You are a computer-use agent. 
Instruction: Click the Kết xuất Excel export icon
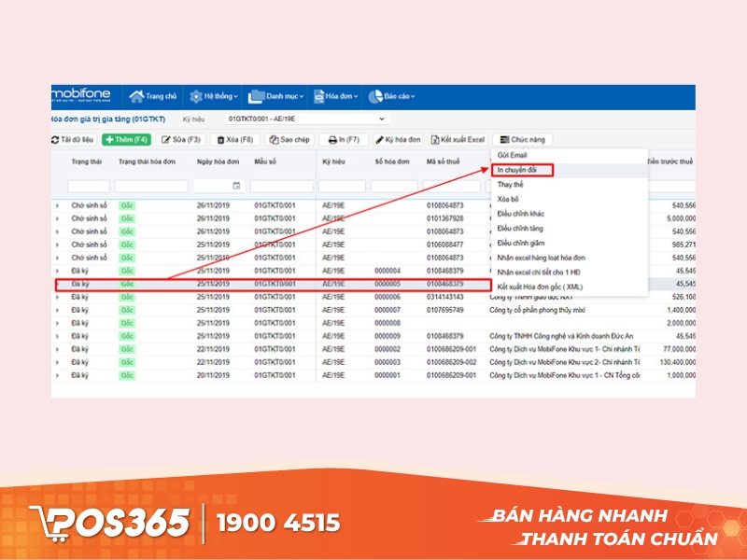pyautogui.click(x=436, y=140)
